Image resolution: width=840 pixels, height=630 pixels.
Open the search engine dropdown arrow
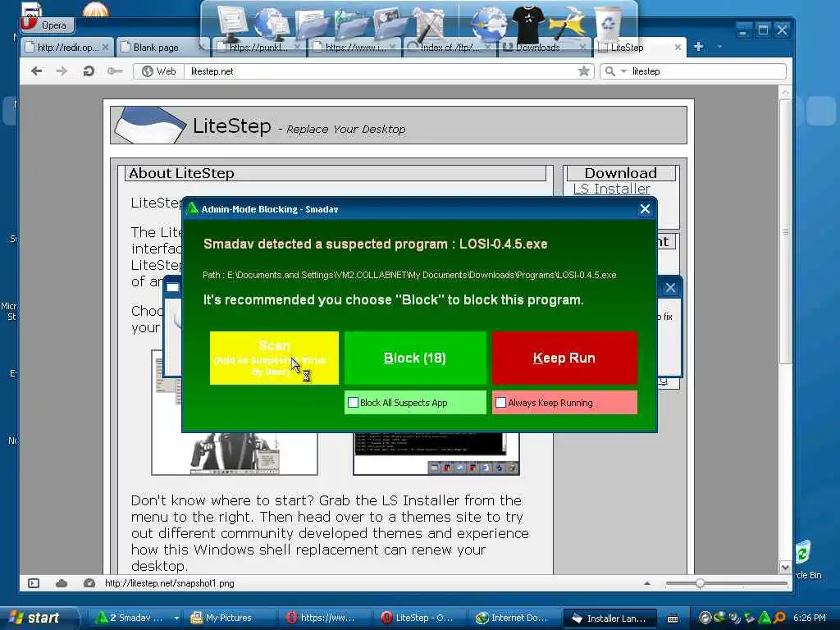tap(623, 71)
